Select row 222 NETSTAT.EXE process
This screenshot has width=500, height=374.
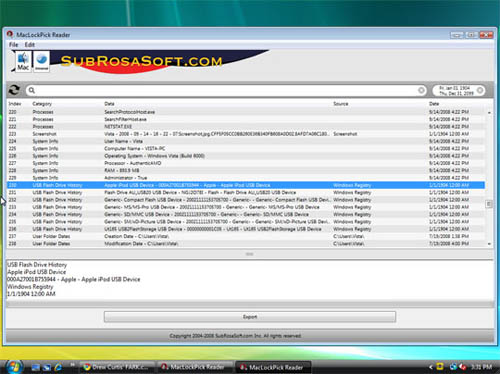tap(246, 127)
